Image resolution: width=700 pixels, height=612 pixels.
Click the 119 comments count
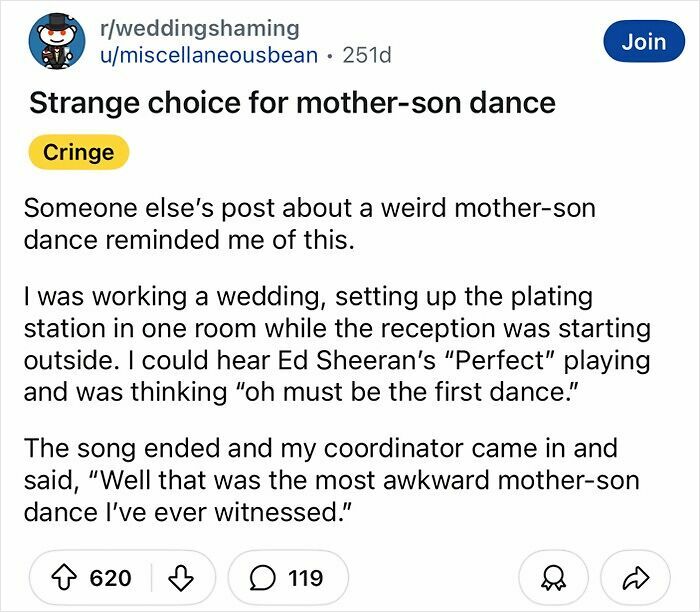[305, 578]
